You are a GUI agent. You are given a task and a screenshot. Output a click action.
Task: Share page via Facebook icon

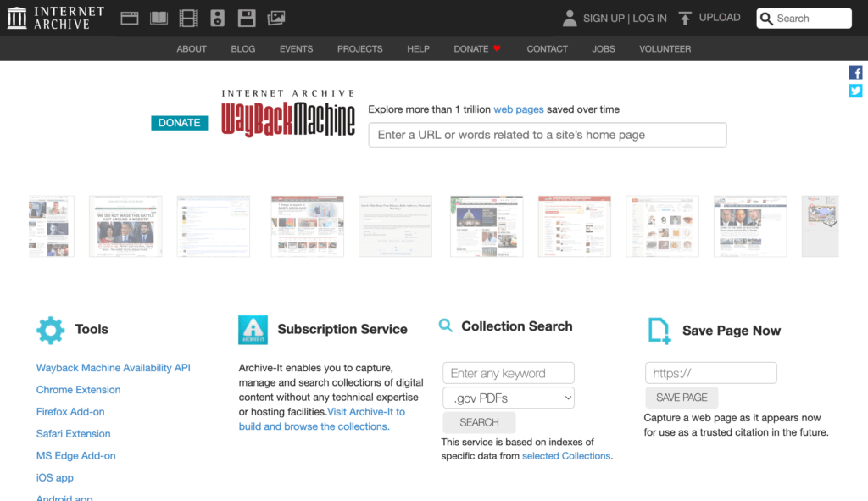pos(855,73)
